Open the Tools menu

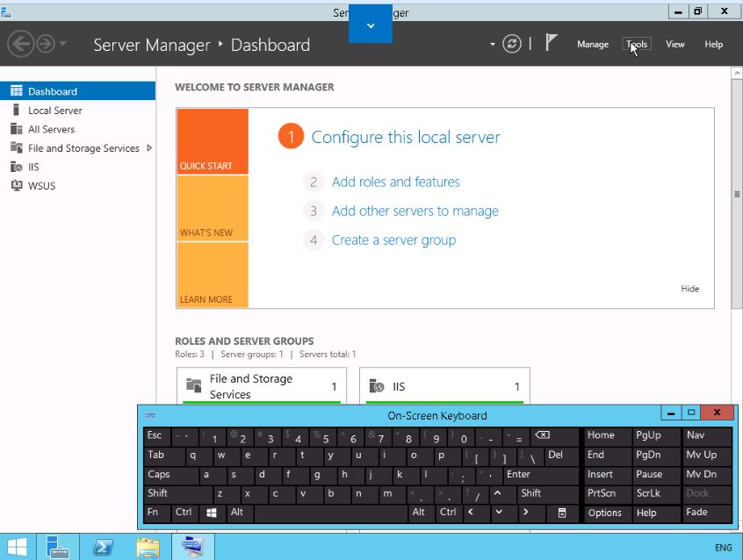click(637, 44)
